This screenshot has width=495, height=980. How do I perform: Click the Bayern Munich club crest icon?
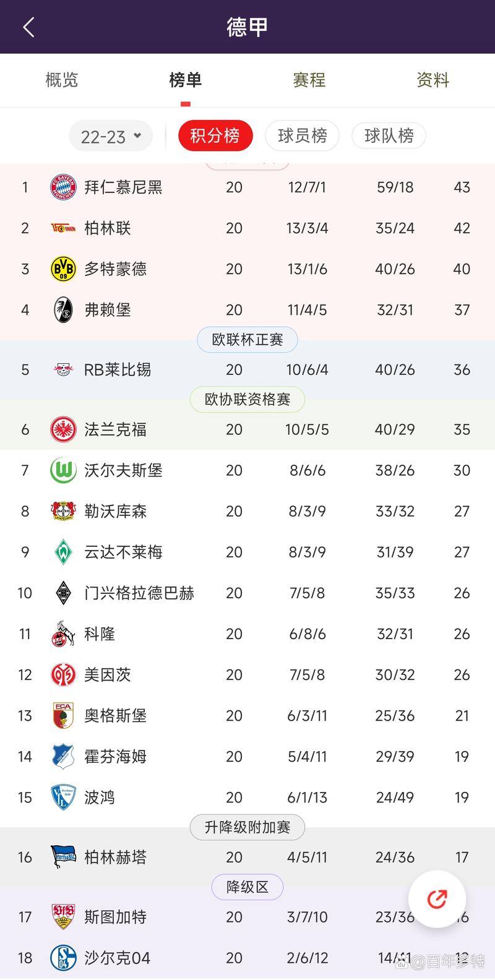coord(62,187)
